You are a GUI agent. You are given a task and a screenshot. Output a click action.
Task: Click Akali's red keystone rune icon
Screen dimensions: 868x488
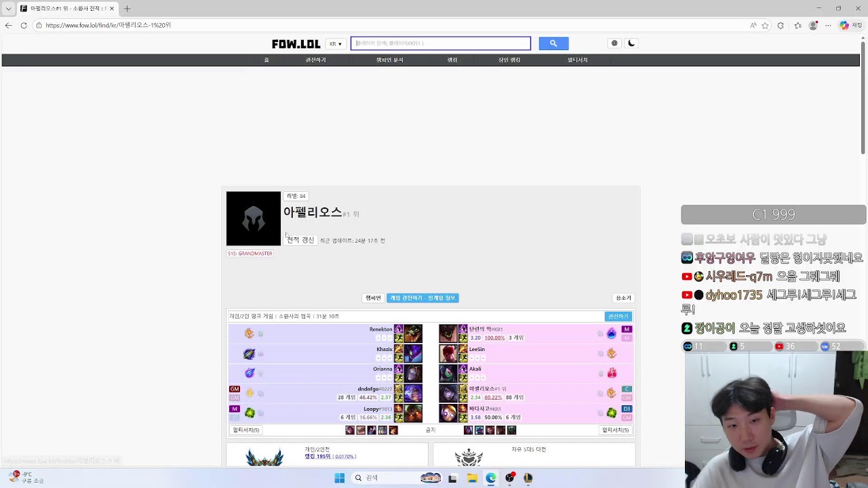612,373
